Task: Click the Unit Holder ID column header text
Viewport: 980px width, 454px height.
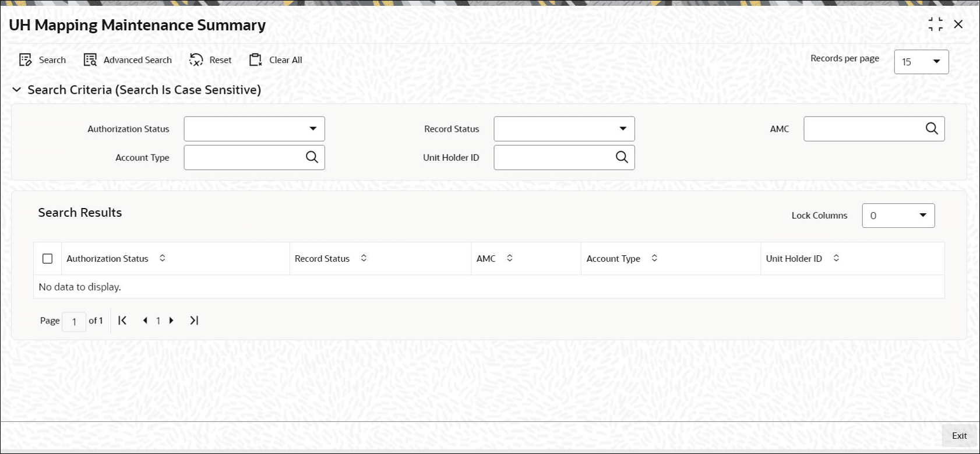Action: pos(794,259)
